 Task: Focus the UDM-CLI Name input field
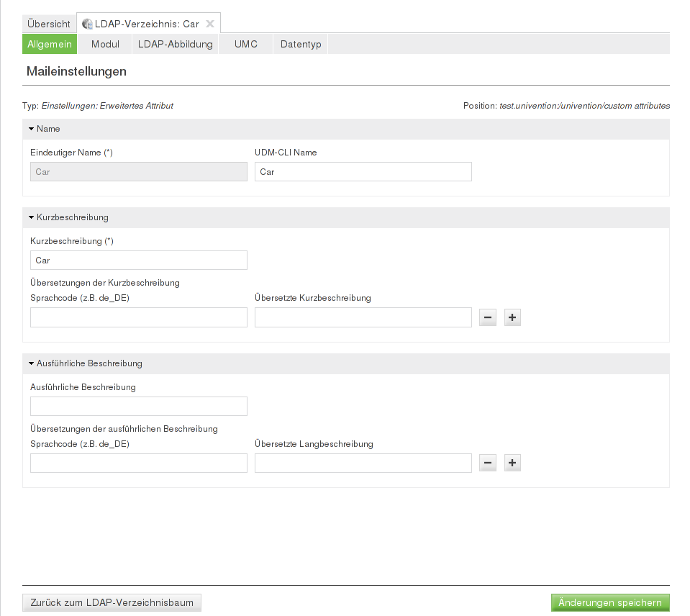pyautogui.click(x=363, y=172)
